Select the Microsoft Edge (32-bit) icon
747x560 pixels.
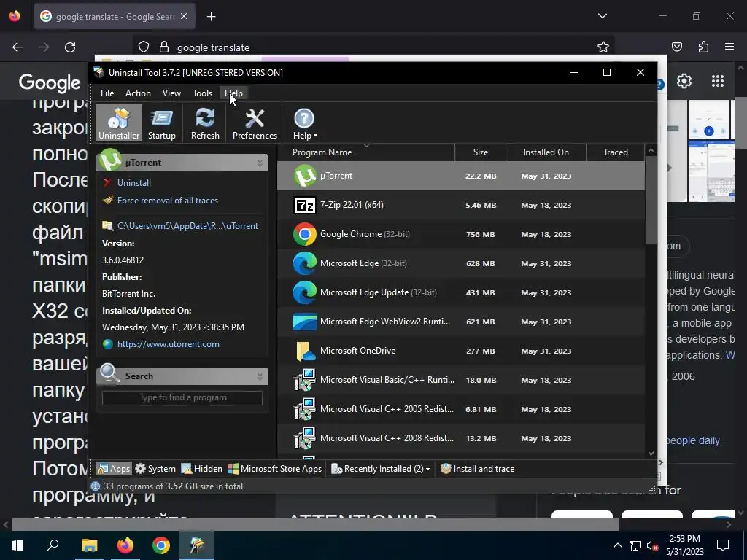[x=305, y=263]
